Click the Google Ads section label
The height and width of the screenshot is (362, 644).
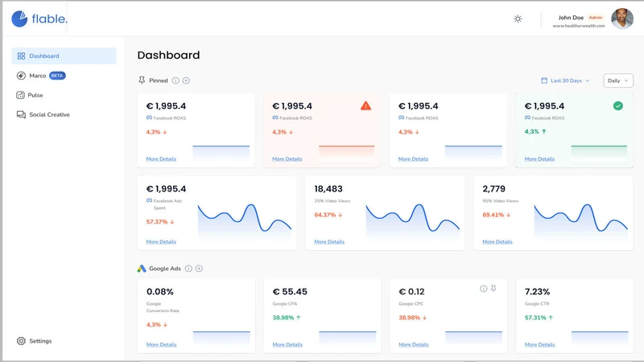pyautogui.click(x=165, y=269)
